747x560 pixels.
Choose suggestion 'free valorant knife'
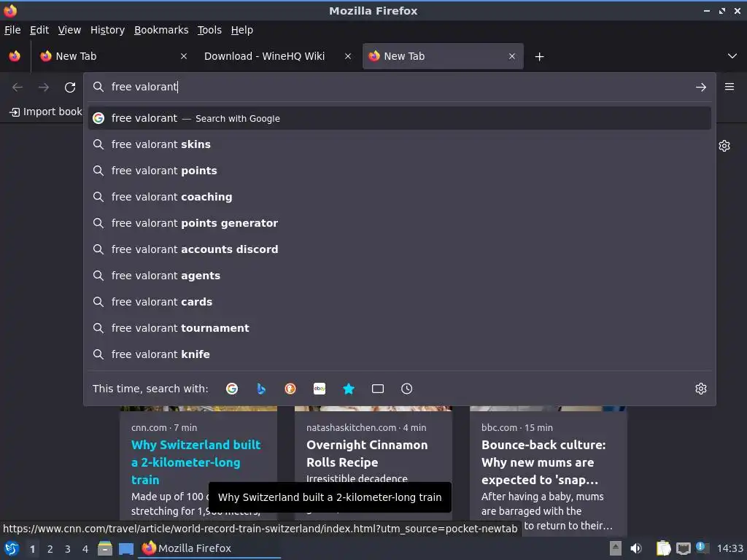pyautogui.click(x=399, y=354)
